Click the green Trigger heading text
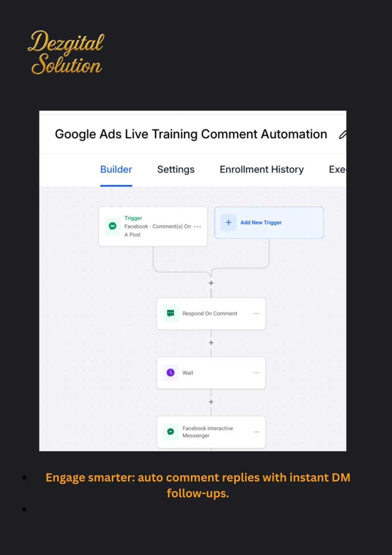The image size is (392, 555). 133,218
